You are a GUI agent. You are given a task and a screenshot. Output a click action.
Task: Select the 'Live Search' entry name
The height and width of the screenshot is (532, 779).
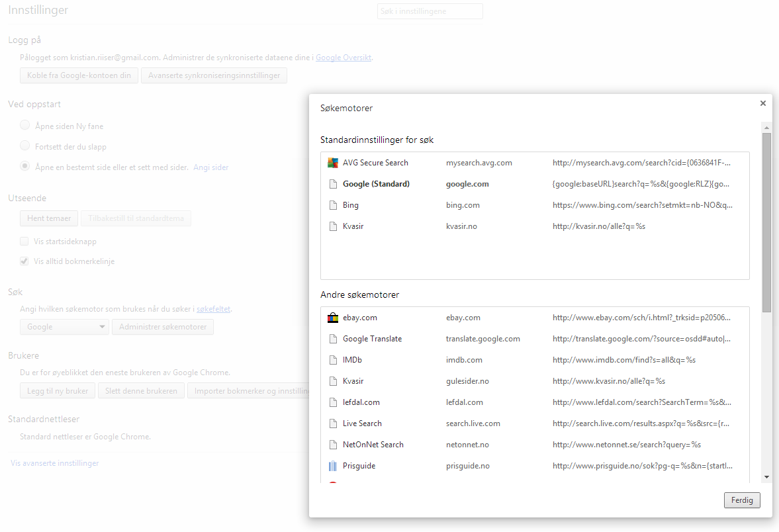[362, 423]
